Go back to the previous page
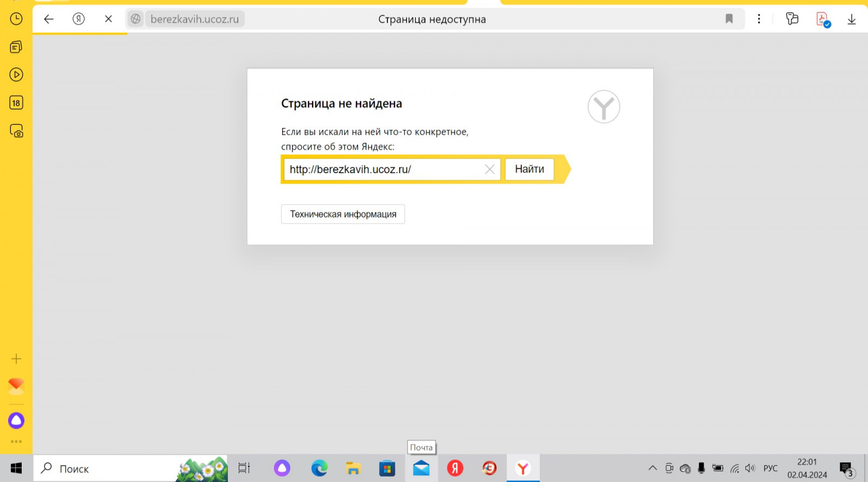 (49, 20)
